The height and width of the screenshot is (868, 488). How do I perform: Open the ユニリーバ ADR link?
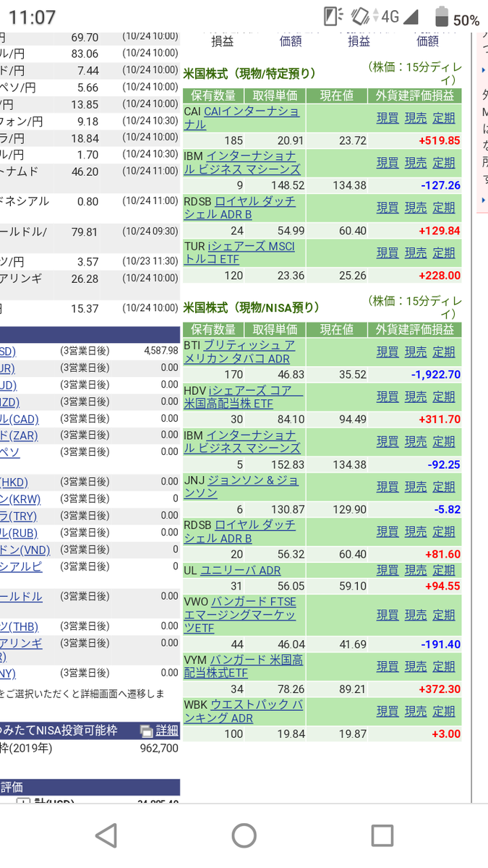(241, 570)
